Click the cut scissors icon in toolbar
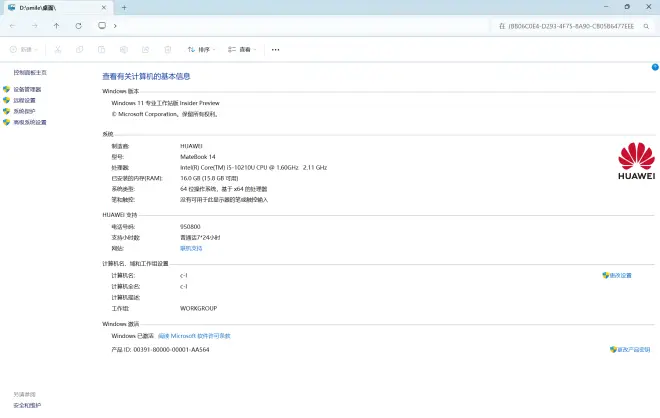 57,49
